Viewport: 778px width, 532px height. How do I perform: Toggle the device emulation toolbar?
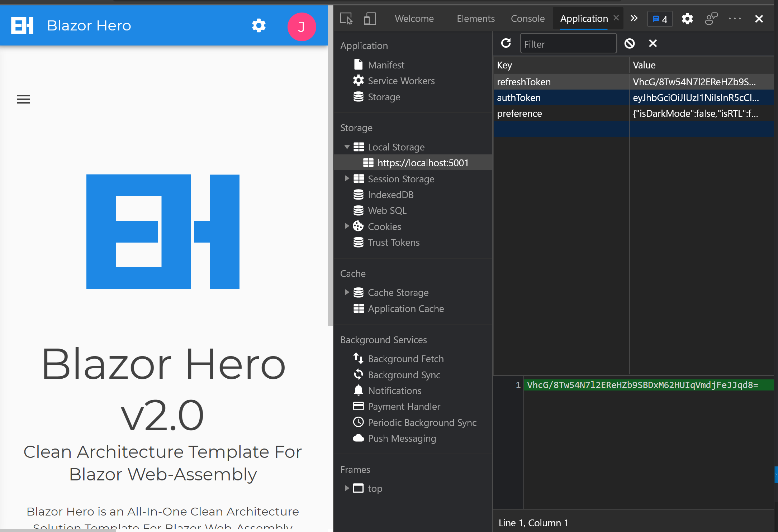point(370,19)
